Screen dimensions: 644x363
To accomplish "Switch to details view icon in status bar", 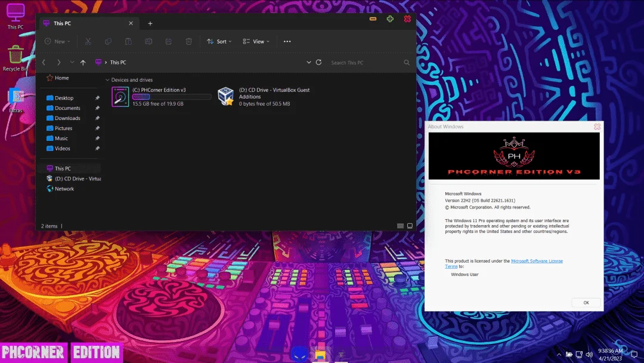I will tap(400, 226).
